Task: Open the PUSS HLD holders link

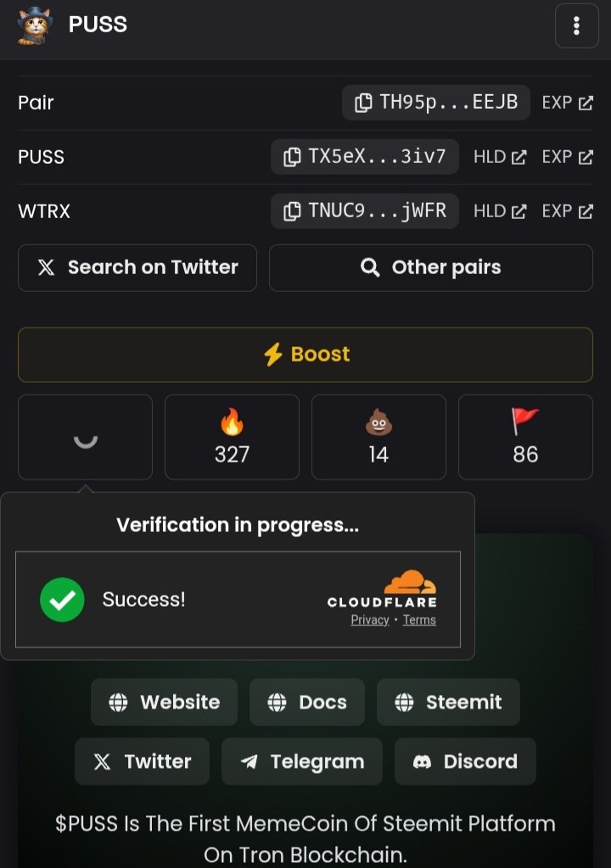Action: (500, 157)
